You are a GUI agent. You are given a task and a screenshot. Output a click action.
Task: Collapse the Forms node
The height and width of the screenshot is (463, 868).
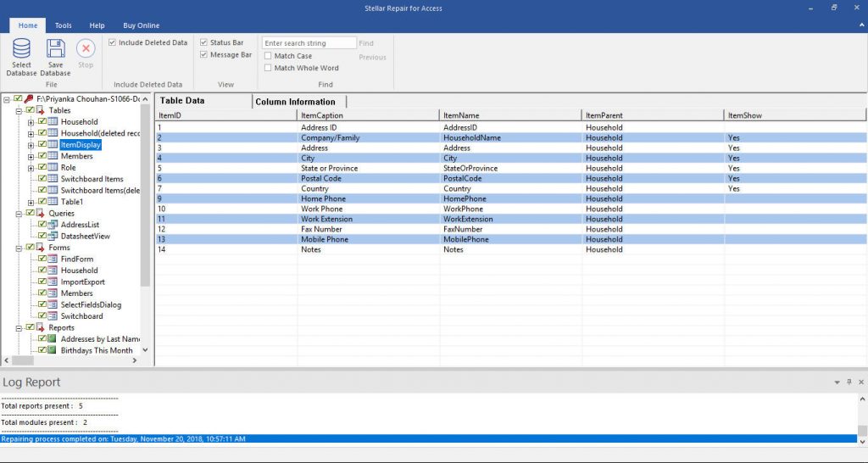pyautogui.click(x=19, y=248)
